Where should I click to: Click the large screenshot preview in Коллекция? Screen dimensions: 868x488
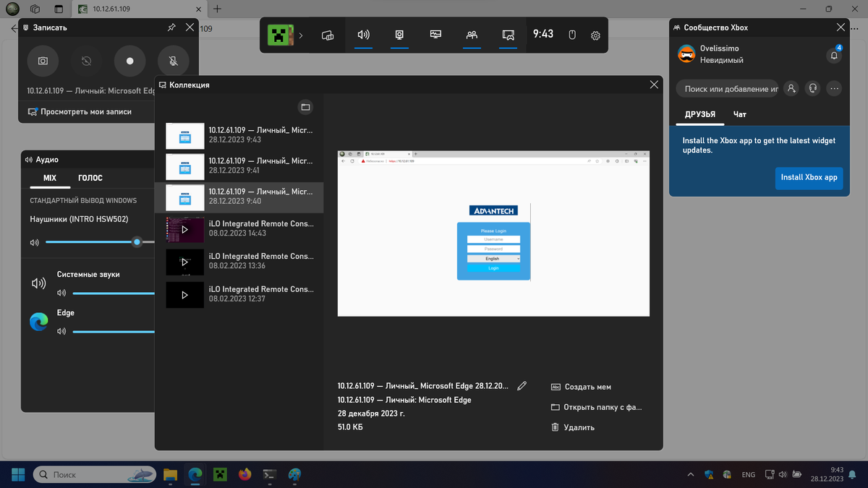(493, 234)
